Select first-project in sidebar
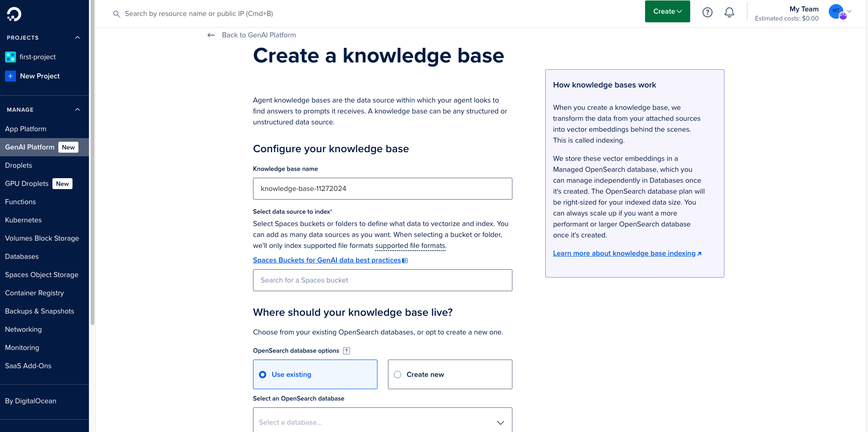The image size is (868, 432). (37, 57)
